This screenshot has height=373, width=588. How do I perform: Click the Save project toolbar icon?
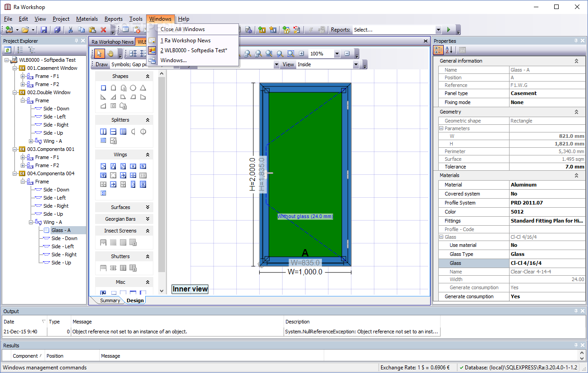44,30
